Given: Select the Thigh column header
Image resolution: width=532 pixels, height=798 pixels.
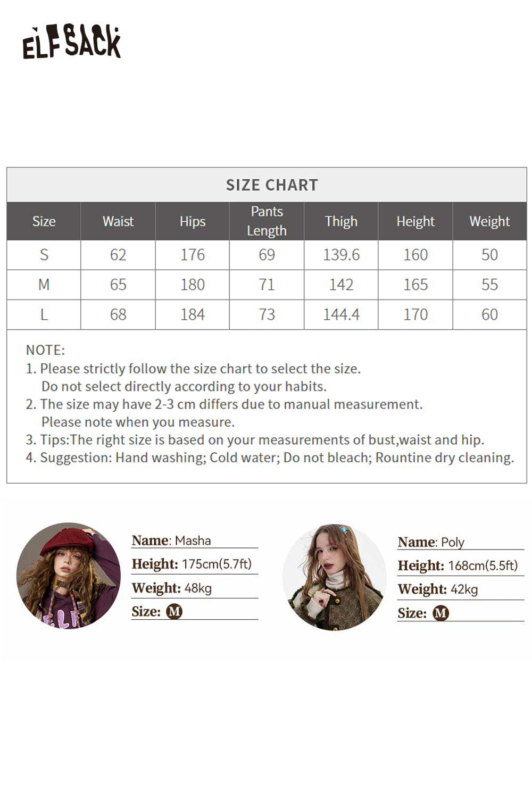Looking at the screenshot, I should pos(341,221).
